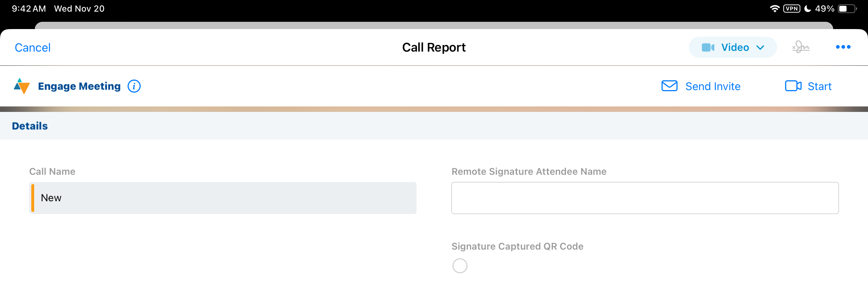Tap the Engage Meeting info icon
The image size is (868, 303).
point(134,86)
